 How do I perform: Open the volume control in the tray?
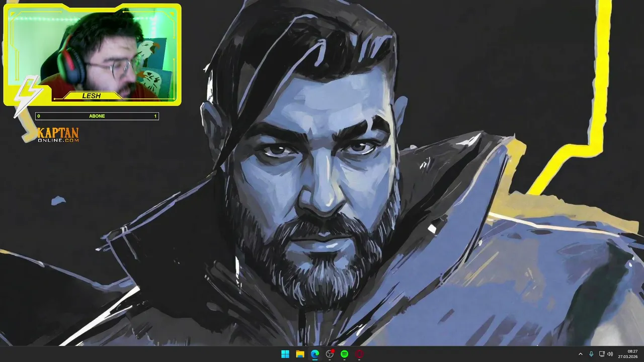coord(610,354)
